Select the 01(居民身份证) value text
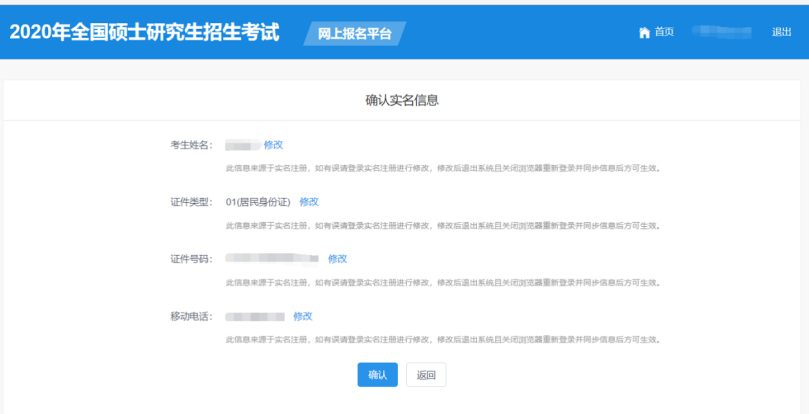Image resolution: width=809 pixels, height=414 pixels. [258, 202]
